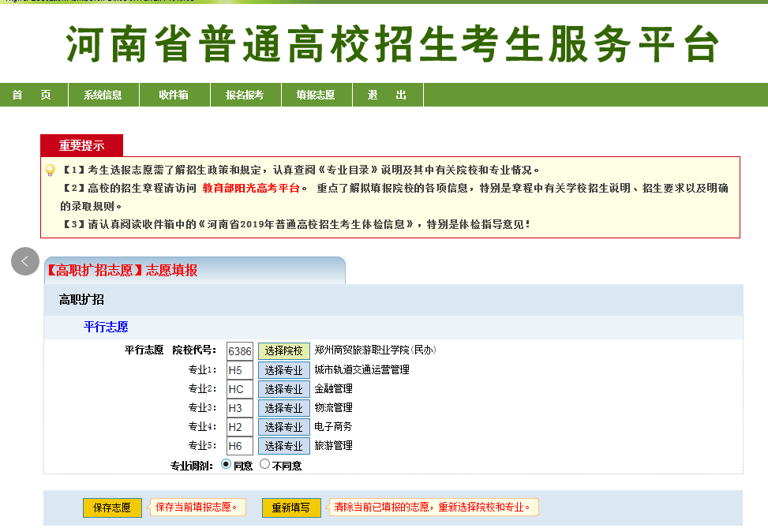The height and width of the screenshot is (532, 768).
Task: Open the 报名报考 menu item
Action: pos(245,95)
